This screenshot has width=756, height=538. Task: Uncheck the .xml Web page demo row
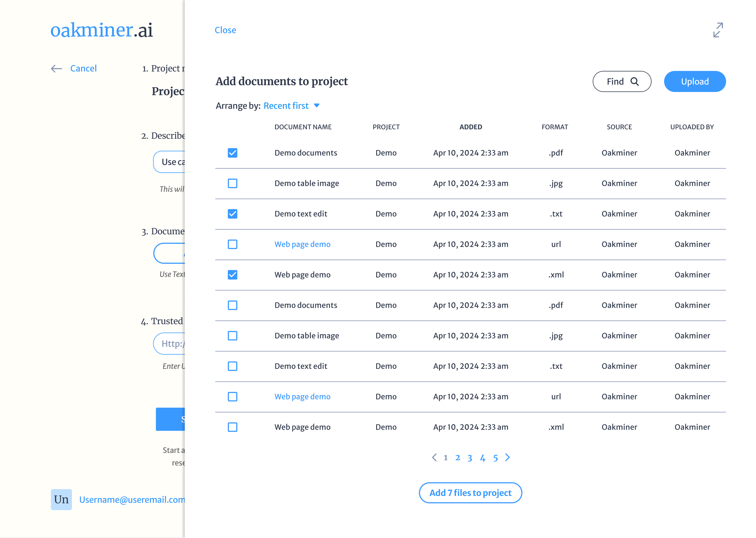click(233, 275)
